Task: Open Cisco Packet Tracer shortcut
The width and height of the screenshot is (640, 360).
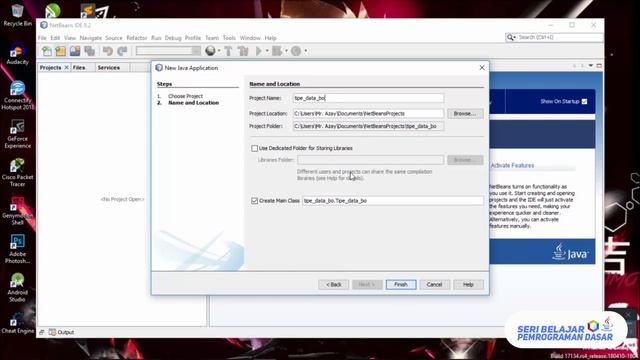Action: pos(17,172)
